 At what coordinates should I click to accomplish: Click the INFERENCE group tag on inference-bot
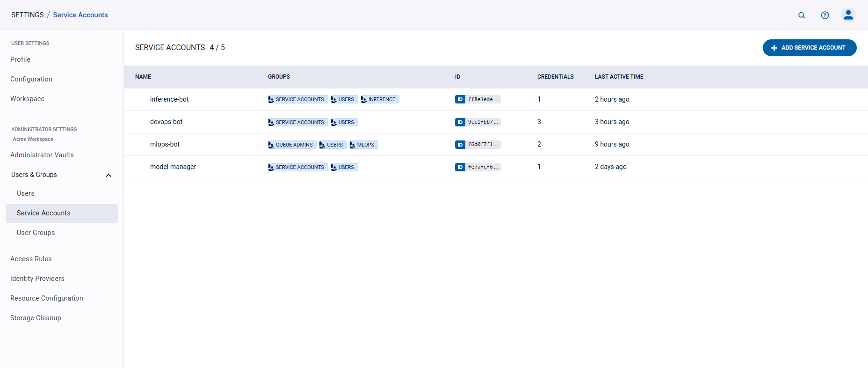(x=379, y=99)
